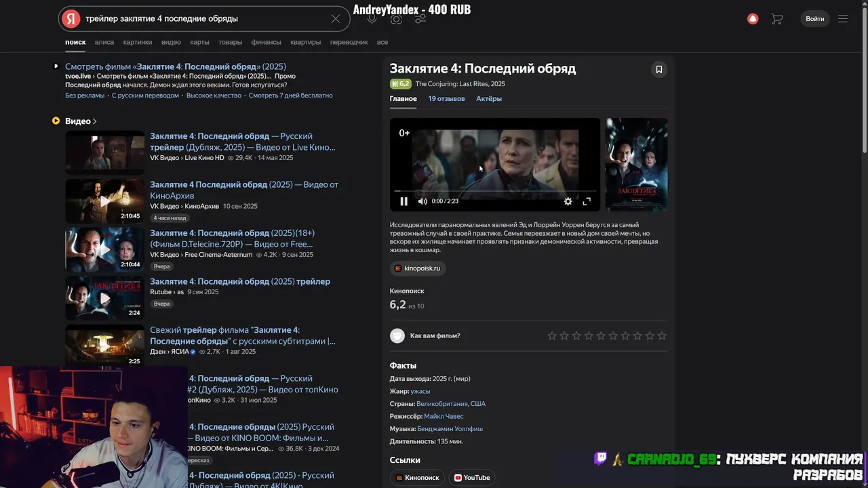Screen dimensions: 868x488
Task: Open KINO BOOM Последние обряды video link
Action: point(262,432)
